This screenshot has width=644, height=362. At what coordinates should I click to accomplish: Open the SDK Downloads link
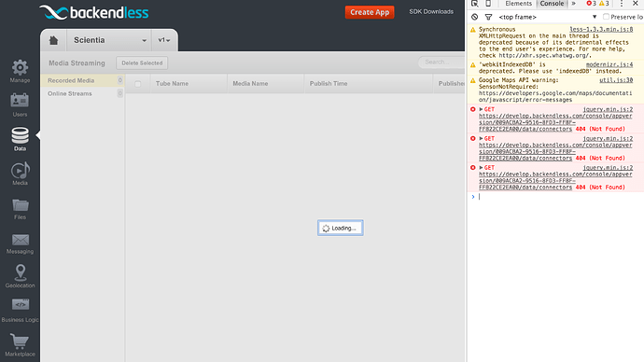pyautogui.click(x=431, y=11)
